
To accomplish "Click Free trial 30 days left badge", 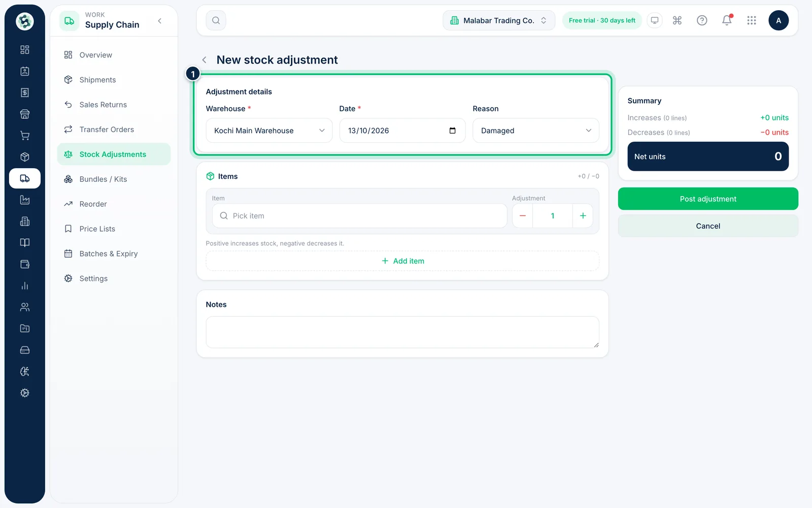I will (x=602, y=20).
